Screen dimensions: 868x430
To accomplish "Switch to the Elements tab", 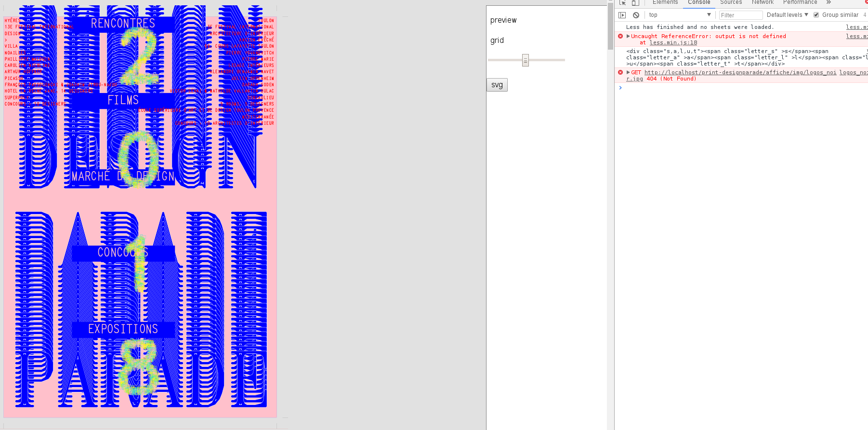I will (665, 2).
